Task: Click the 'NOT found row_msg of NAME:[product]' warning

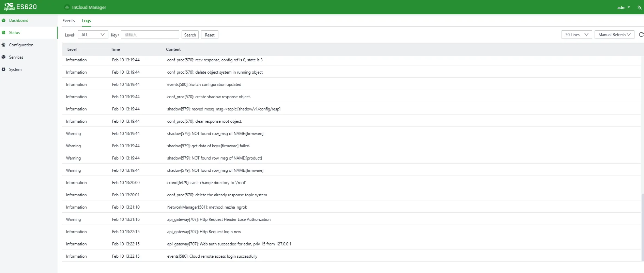Action: 351,158
